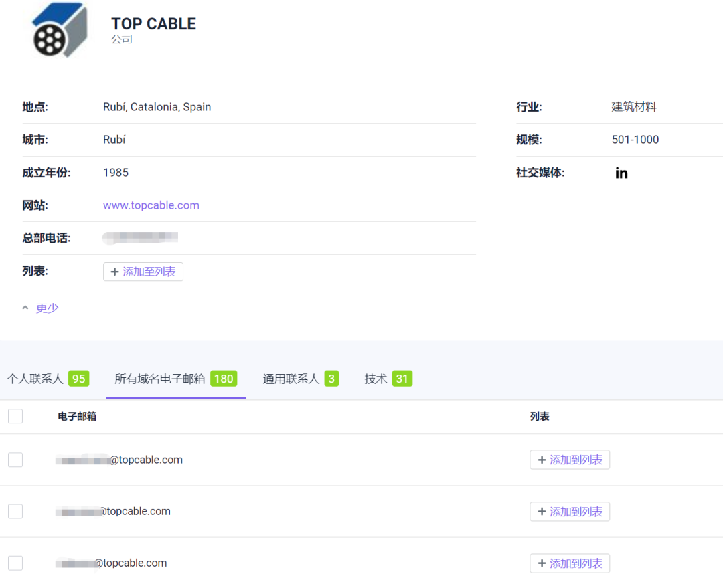Open the www.topcable.com website link
The image size is (723, 588).
click(x=151, y=205)
